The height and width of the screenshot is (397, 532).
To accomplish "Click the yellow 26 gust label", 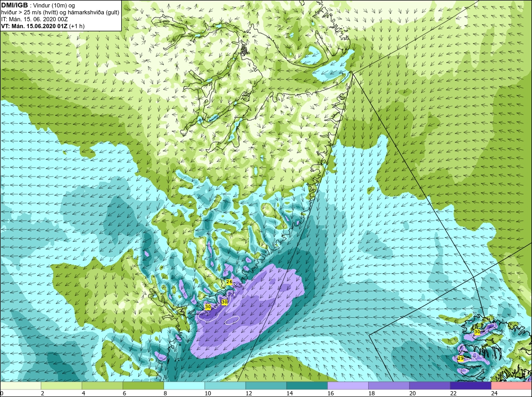I will [x=229, y=282].
